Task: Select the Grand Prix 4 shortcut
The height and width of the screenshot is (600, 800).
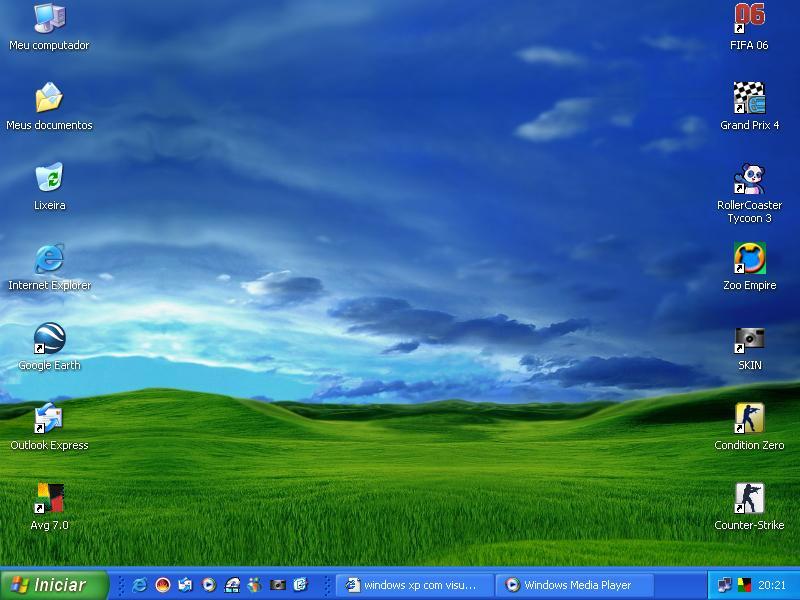Action: pyautogui.click(x=749, y=97)
